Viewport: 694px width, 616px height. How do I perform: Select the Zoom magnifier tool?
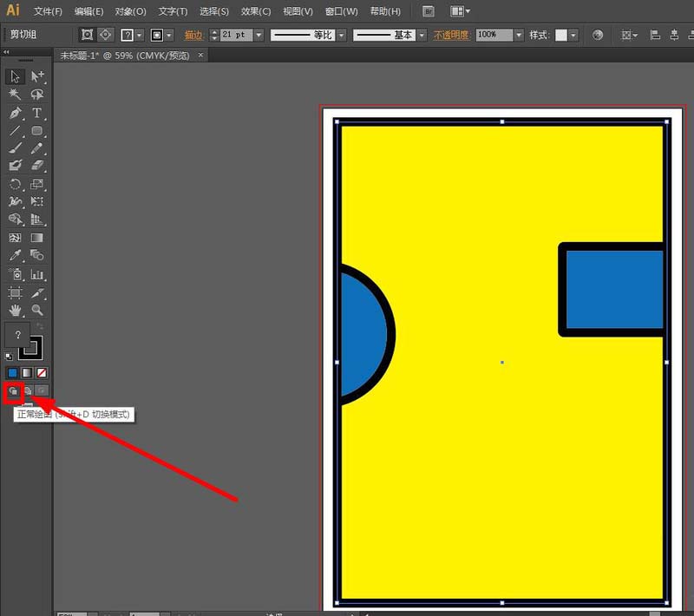click(37, 311)
